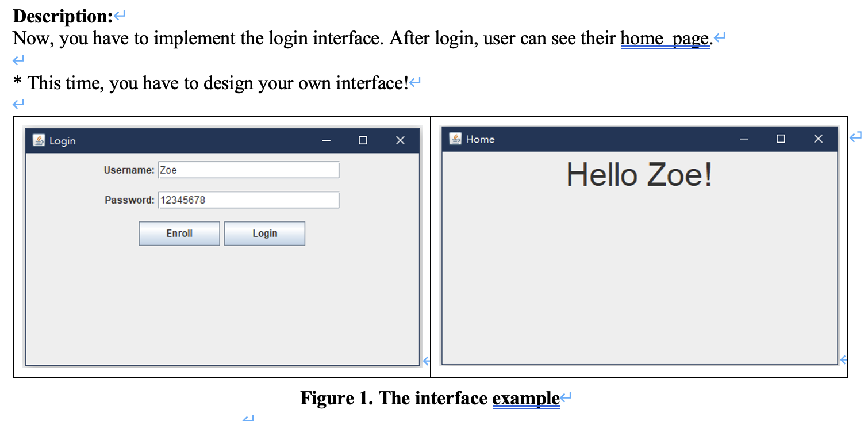868x421 pixels.
Task: Click the Java icon in the Login title bar
Action: point(39,140)
